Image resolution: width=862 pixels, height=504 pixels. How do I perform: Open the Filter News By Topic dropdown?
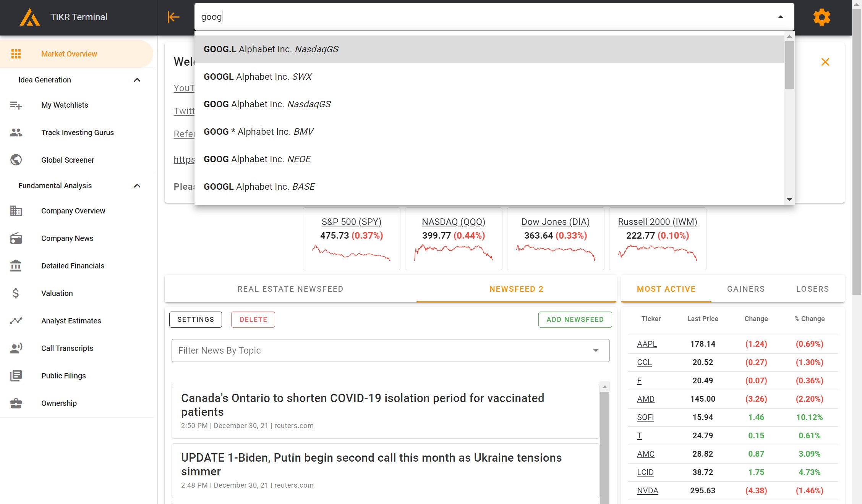[390, 351]
